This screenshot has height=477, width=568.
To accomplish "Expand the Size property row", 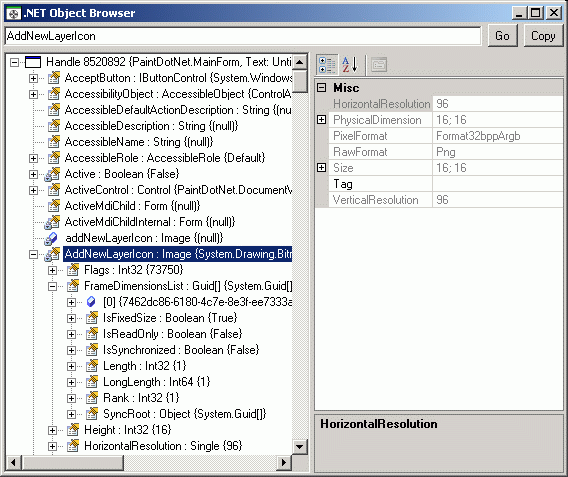I will 322,167.
